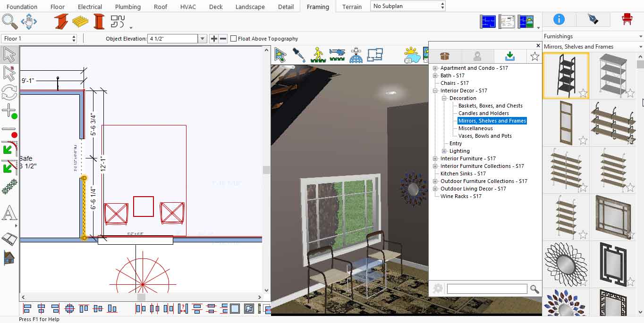This screenshot has height=323, width=644.
Task: Click the pan hand tool
Action: (x=29, y=22)
